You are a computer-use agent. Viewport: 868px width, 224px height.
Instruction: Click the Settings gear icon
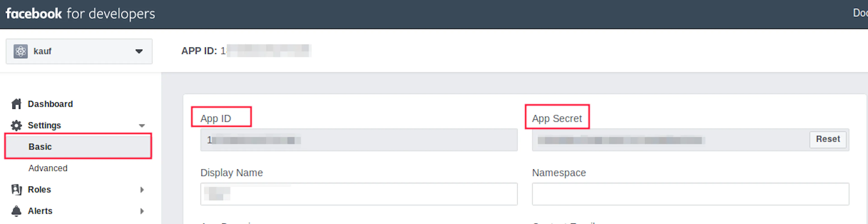coord(16,125)
